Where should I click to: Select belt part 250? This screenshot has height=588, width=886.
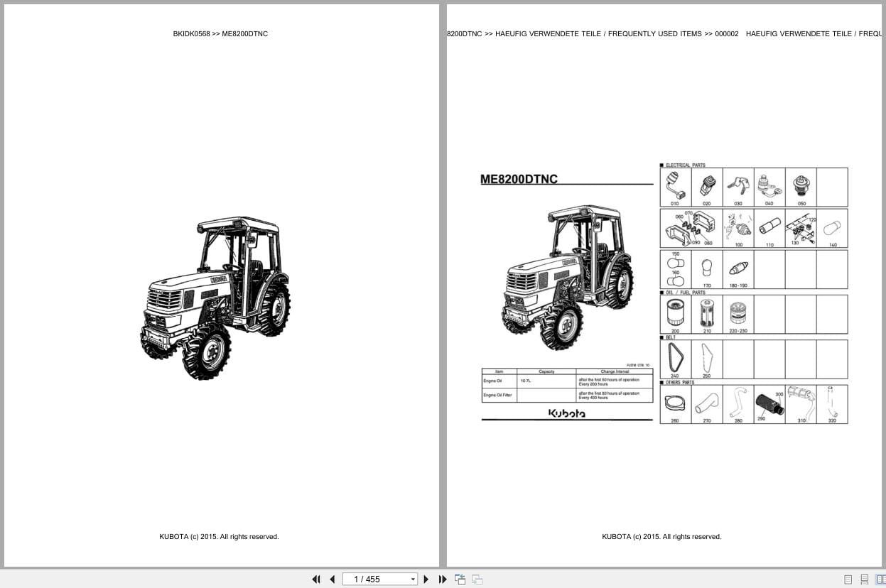[707, 359]
